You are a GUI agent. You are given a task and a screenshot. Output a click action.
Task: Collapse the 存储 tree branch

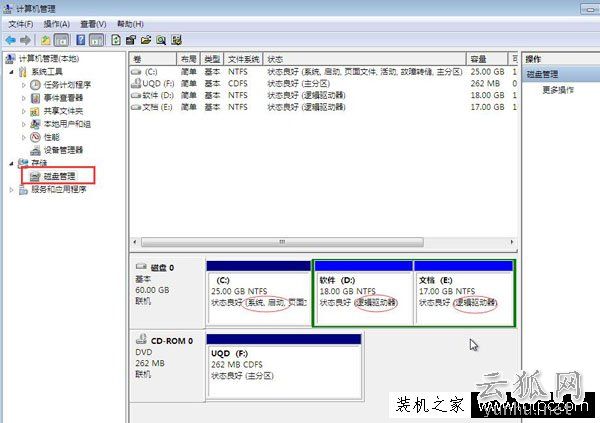pyautogui.click(x=11, y=163)
